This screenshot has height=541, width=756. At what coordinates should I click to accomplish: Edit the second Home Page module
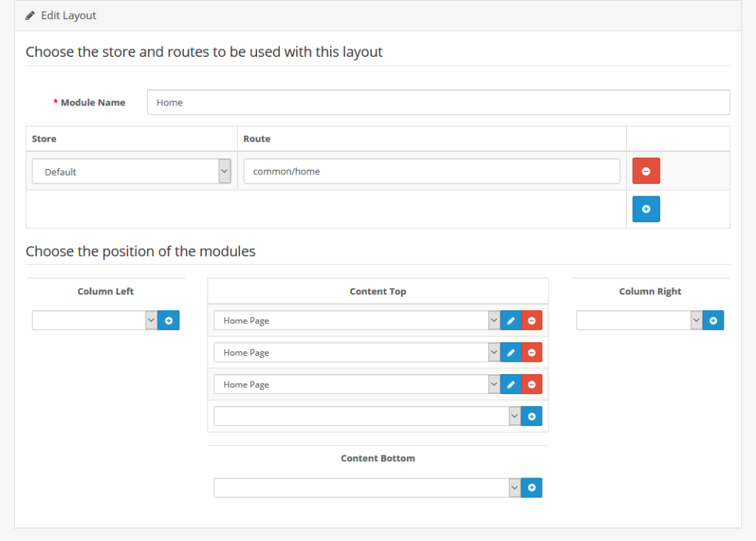[x=511, y=353]
